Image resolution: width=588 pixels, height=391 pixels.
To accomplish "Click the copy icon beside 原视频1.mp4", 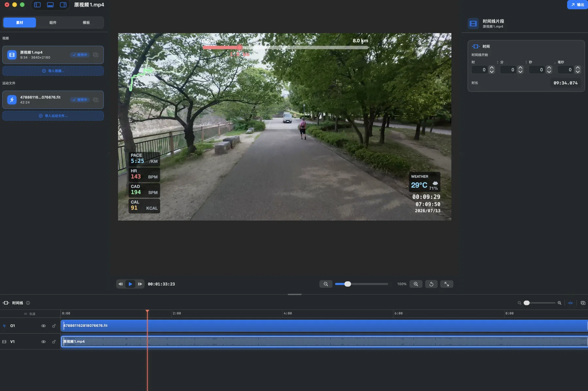I will coord(96,55).
